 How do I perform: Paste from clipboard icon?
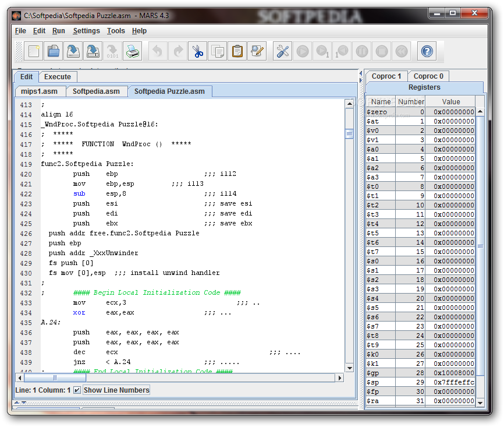237,51
